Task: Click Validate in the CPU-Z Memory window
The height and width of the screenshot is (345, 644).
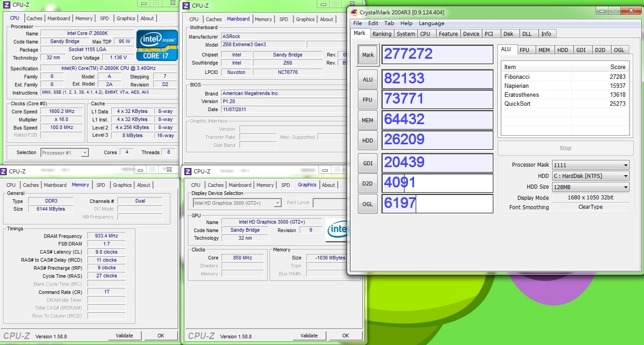Action: pos(125,336)
